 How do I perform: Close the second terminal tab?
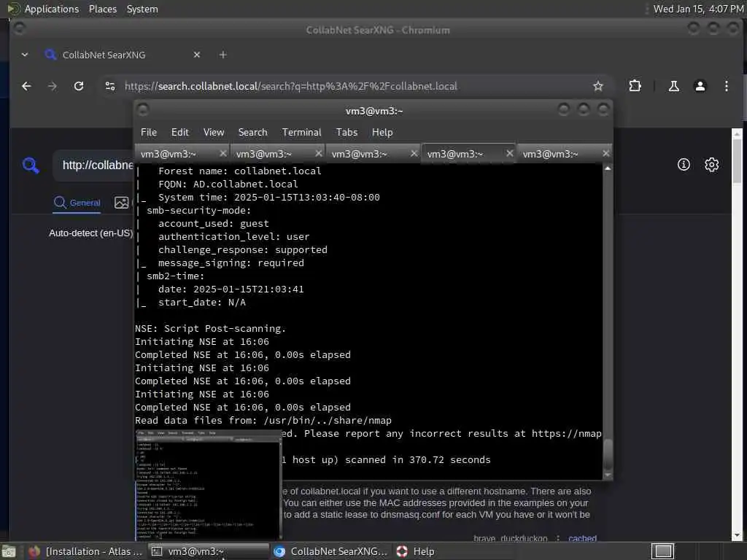pos(319,153)
